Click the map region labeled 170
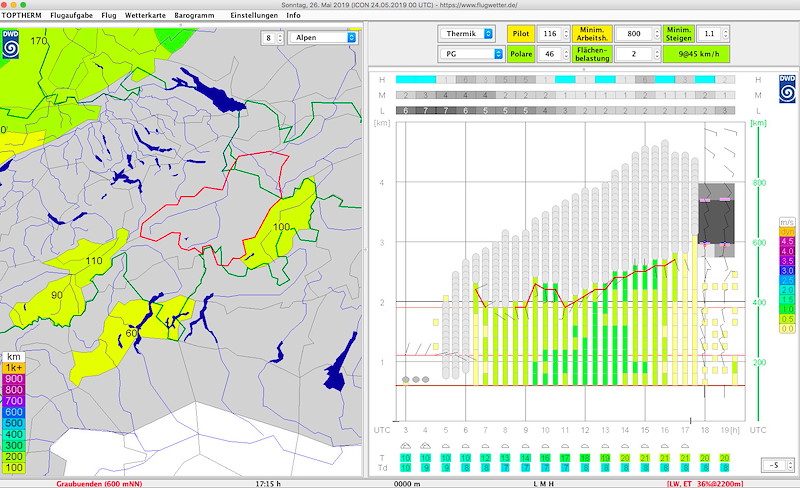This screenshot has height=488, width=800. pyautogui.click(x=39, y=41)
